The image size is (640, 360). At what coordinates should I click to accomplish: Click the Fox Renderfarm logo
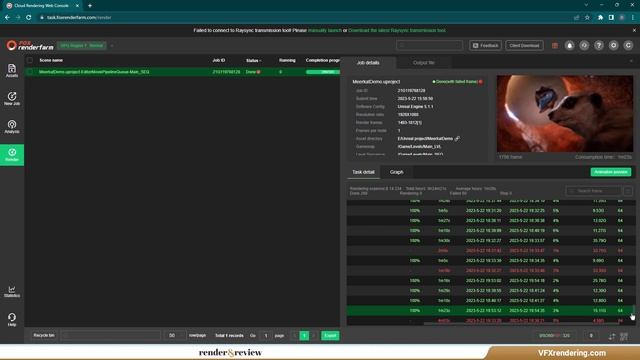(x=30, y=45)
